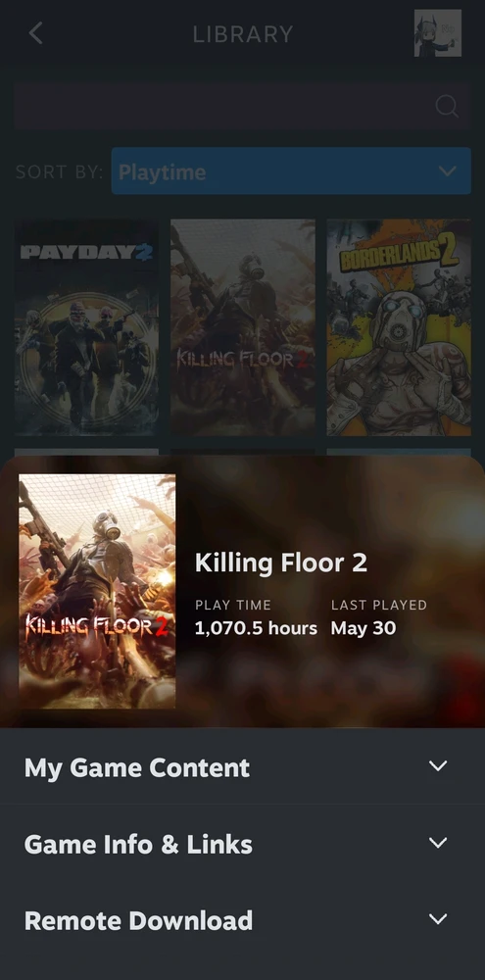This screenshot has width=485, height=980.
Task: Open the Sort By Playtime dropdown
Action: [x=291, y=171]
